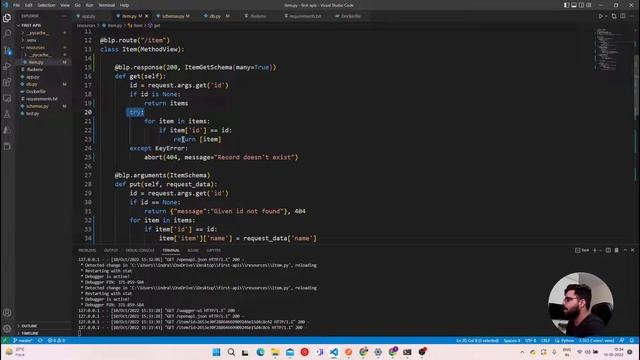Run Python file with play button
Viewport: 640px width, 360px height.
[x=600, y=16]
